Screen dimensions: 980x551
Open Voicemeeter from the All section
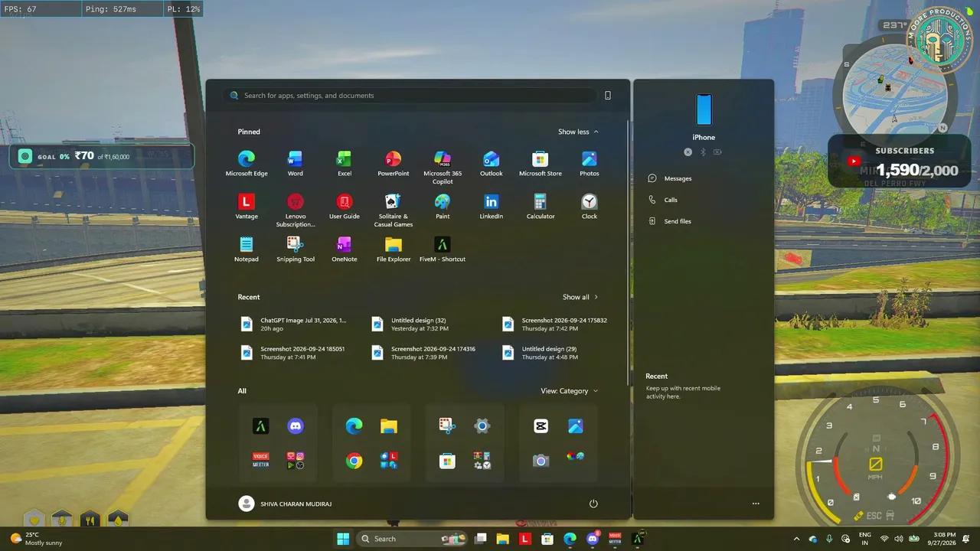[x=261, y=461]
